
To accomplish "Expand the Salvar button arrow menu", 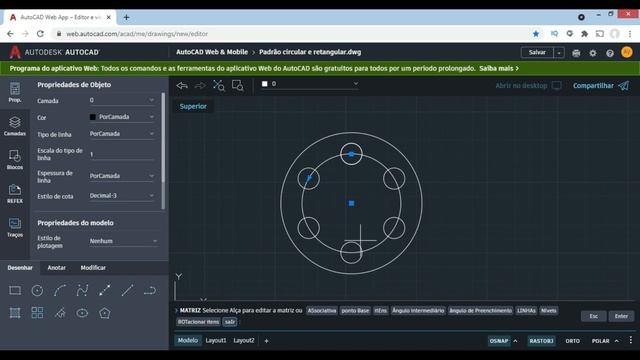I will tap(559, 53).
